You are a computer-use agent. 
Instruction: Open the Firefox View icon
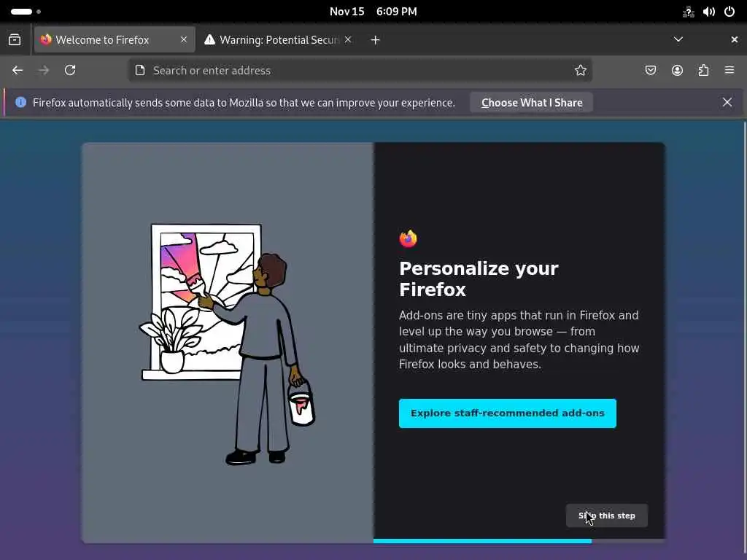pyautogui.click(x=15, y=39)
